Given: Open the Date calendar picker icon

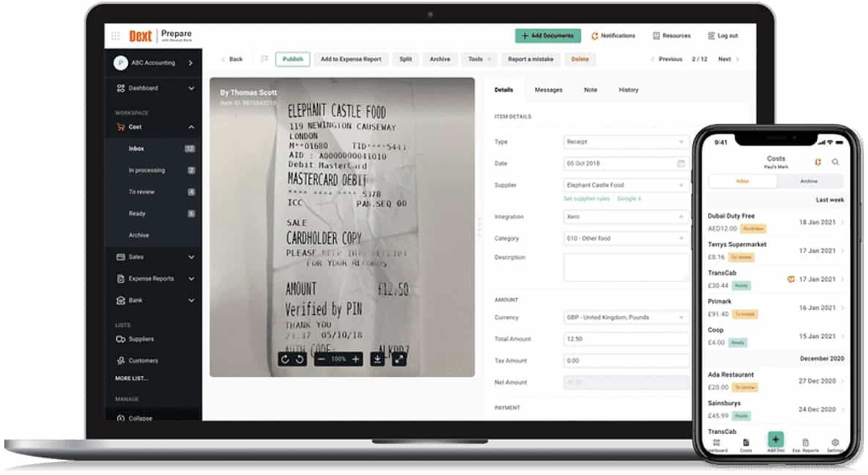Looking at the screenshot, I should (681, 163).
